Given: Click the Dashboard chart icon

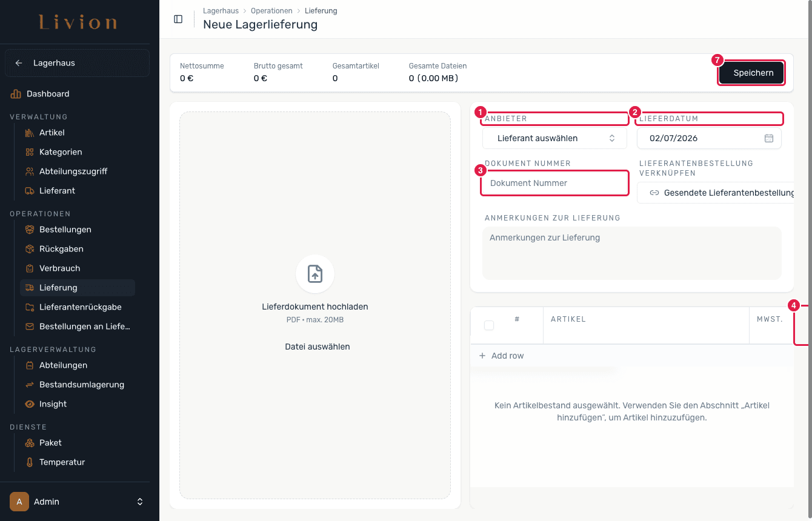Looking at the screenshot, I should pos(16,94).
